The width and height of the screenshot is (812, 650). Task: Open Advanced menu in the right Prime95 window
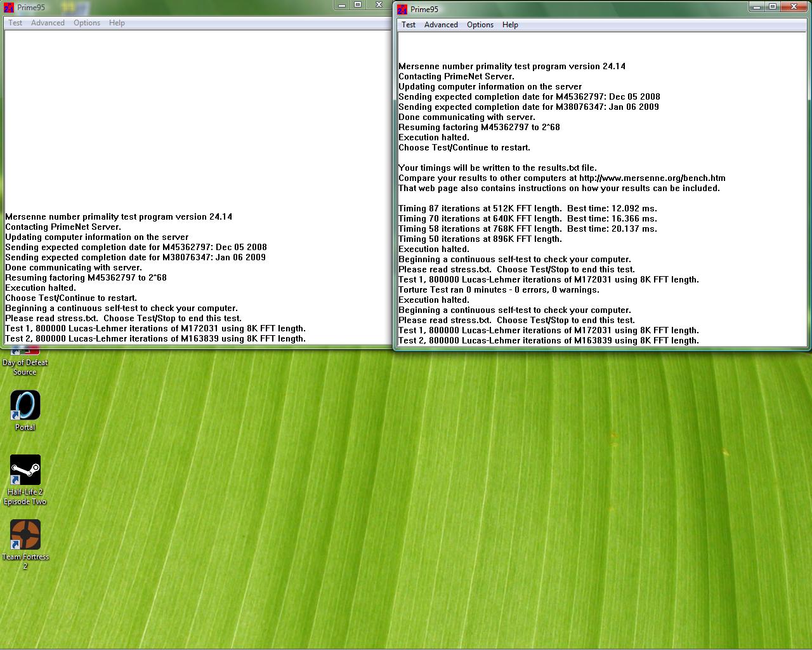pyautogui.click(x=441, y=25)
